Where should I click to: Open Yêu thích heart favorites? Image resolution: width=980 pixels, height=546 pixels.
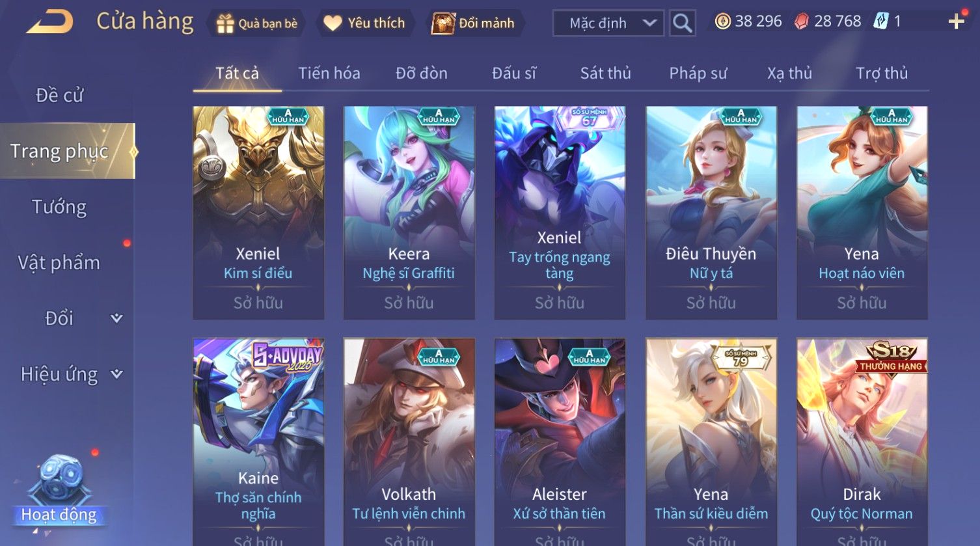(333, 23)
